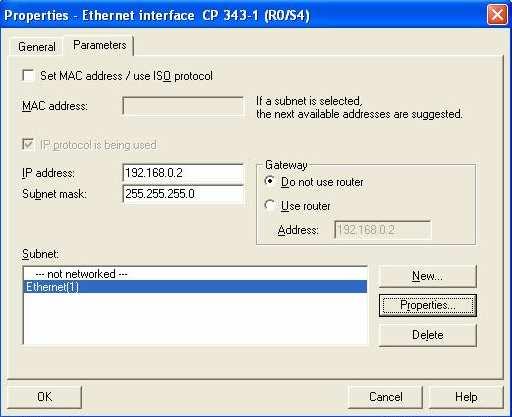Image resolution: width=512 pixels, height=417 pixels.
Task: Select the Parameters tab
Action: click(x=100, y=45)
